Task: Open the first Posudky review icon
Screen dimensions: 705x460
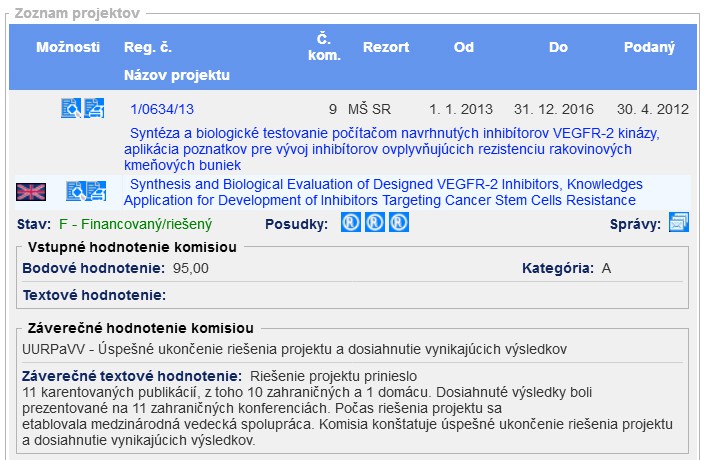Action: pyautogui.click(x=351, y=222)
